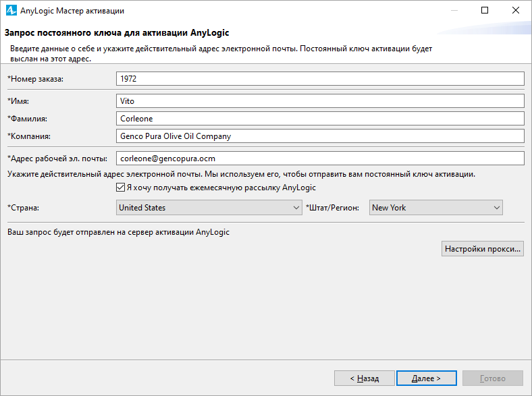Click the disabled Готово button
532x396 pixels.
pos(493,378)
